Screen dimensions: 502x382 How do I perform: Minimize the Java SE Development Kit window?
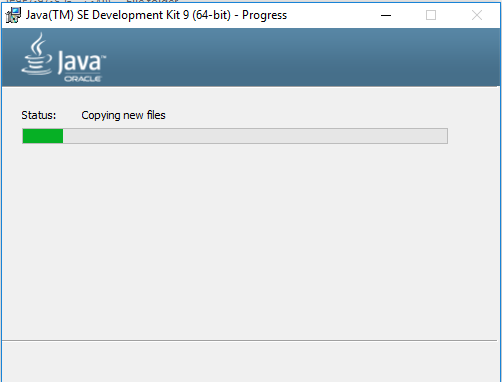pos(386,15)
